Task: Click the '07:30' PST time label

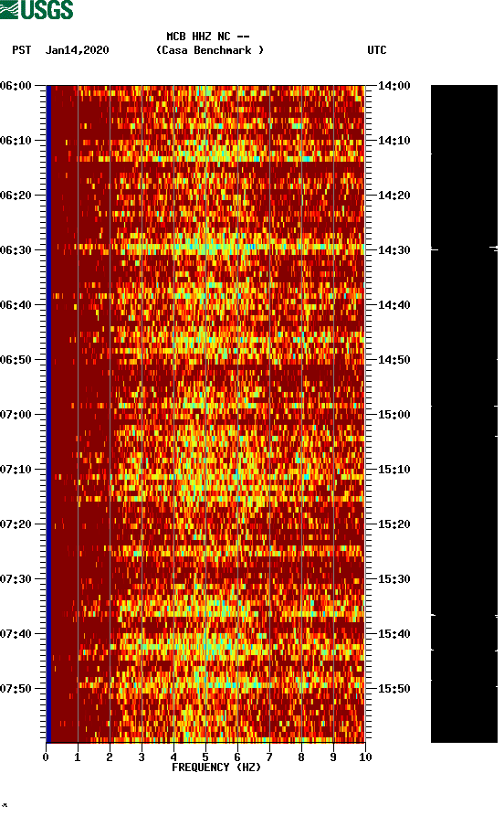Action: [x=16, y=579]
